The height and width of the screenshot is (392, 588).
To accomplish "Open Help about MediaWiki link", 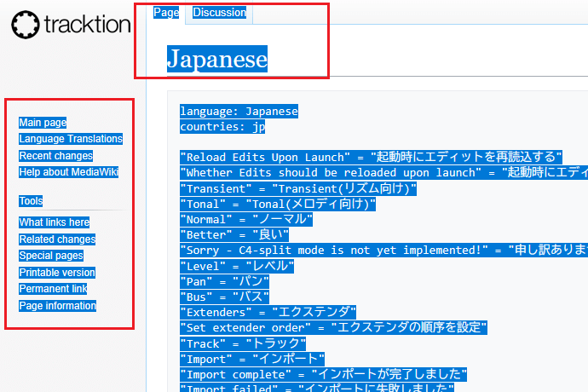I will [x=69, y=172].
